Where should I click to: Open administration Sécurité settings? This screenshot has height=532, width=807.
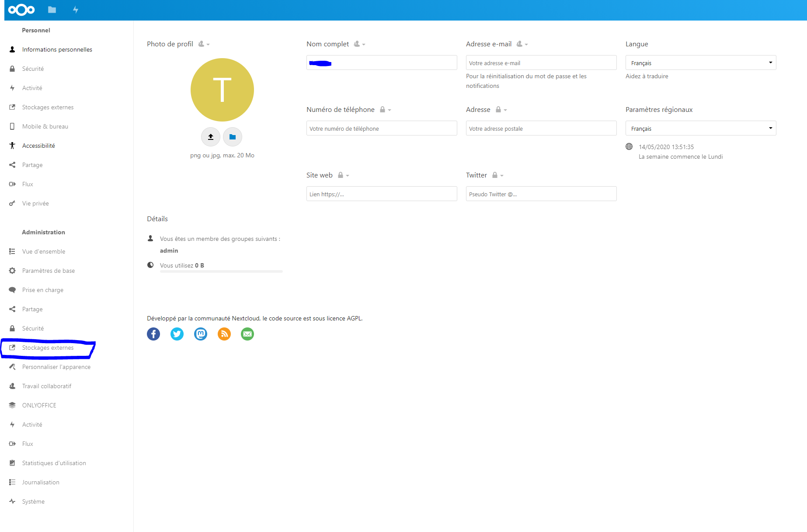tap(33, 328)
